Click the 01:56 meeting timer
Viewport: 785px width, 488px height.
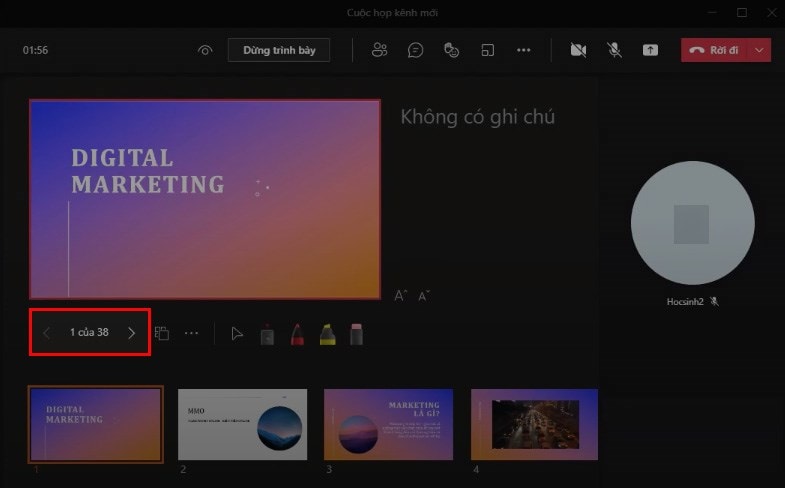(35, 50)
